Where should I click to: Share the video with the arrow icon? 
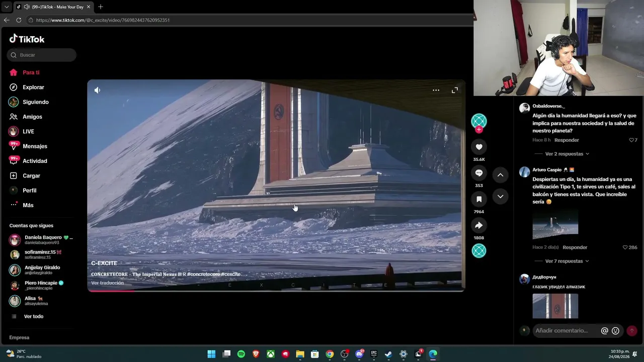coord(479,225)
